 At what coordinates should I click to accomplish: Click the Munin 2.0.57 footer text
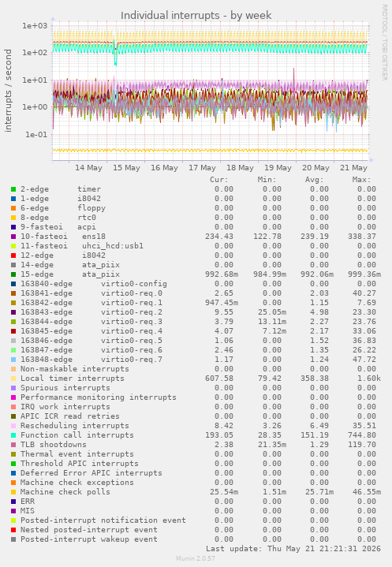pos(196,558)
